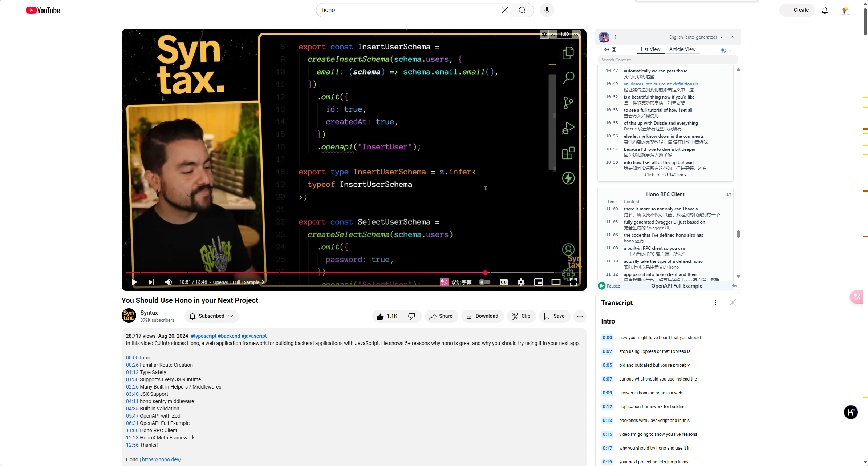868x466 pixels.
Task: Open player settings gear
Action: (x=521, y=282)
